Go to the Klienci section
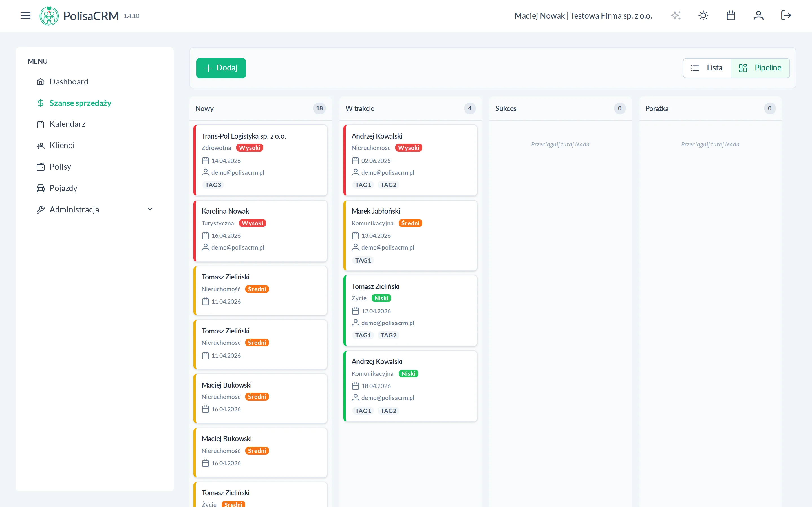This screenshot has height=507, width=812. pos(62,145)
